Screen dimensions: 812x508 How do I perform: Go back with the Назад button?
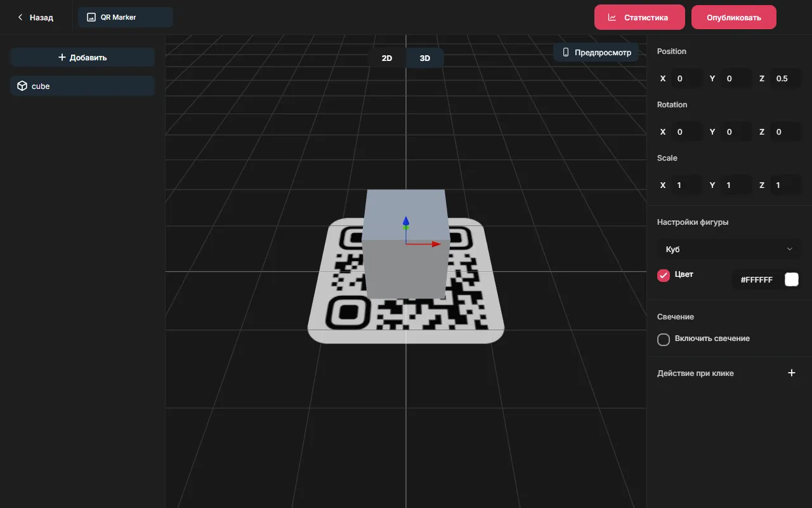[36, 18]
